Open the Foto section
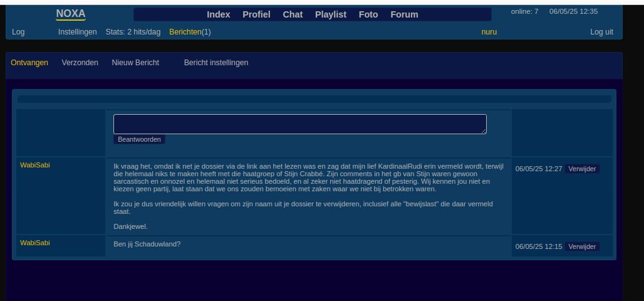 coord(368,14)
